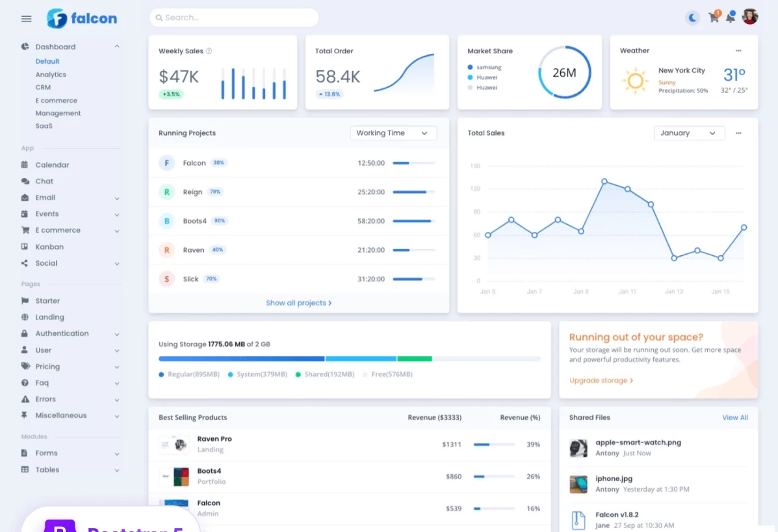The width and height of the screenshot is (778, 532).
Task: Expand the Pricing submenu chevron
Action: (x=117, y=367)
